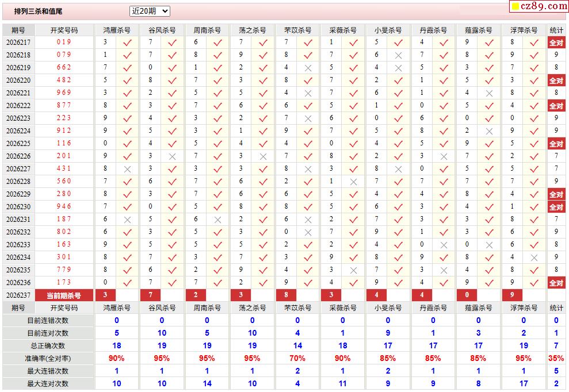Screen dimensions: 569x392
Task: Click the yellow square beside cz89.com
Action: (514, 6)
